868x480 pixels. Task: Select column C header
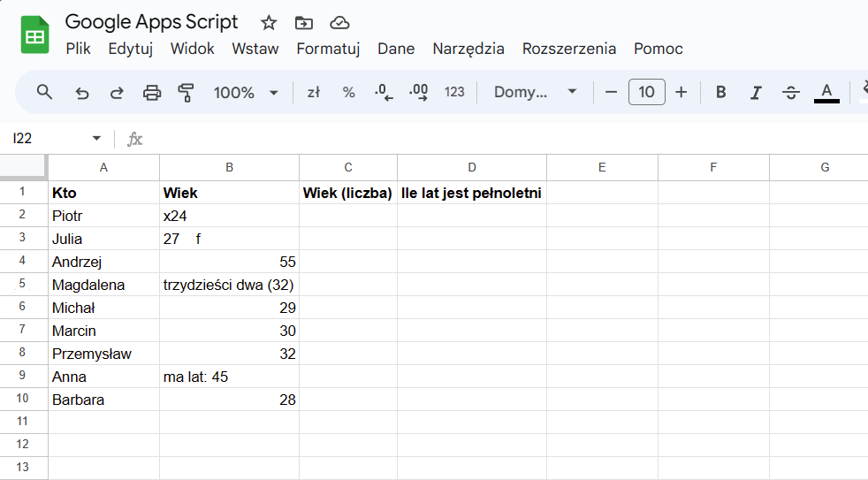(348, 167)
